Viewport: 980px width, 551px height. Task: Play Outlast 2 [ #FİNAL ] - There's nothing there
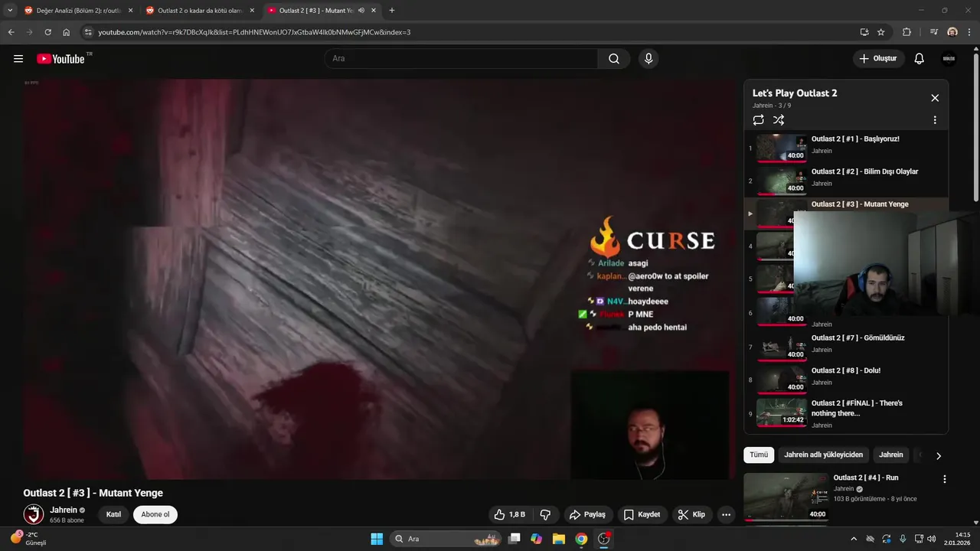coord(857,408)
